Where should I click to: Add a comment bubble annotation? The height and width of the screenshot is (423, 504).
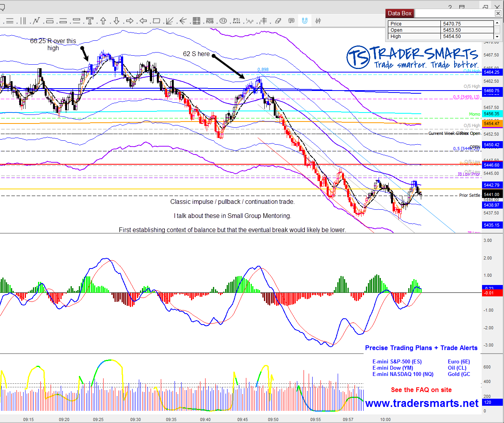(291, 21)
